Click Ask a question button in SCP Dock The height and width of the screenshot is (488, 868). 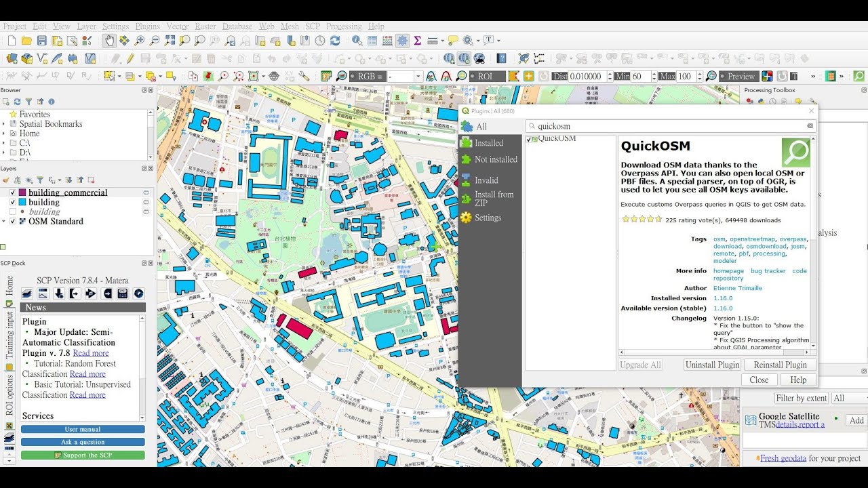tap(83, 442)
